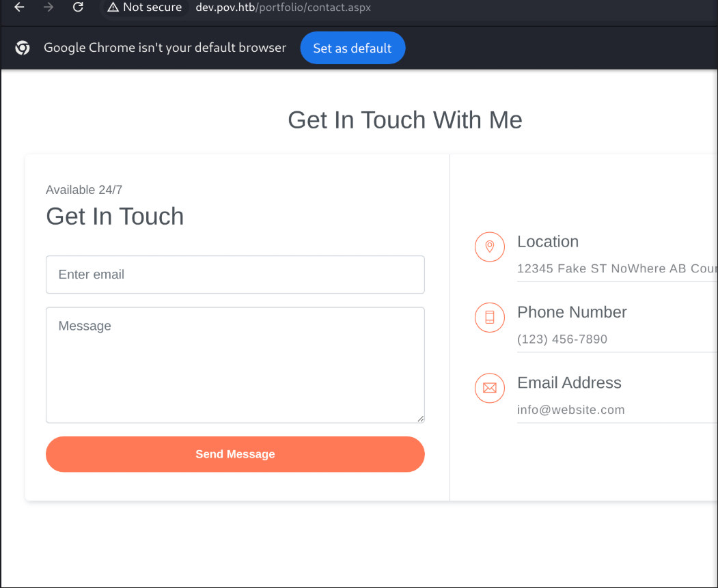Viewport: 718px width, 588px height.
Task: Reload the page with the refresh icon
Action: coord(78,8)
